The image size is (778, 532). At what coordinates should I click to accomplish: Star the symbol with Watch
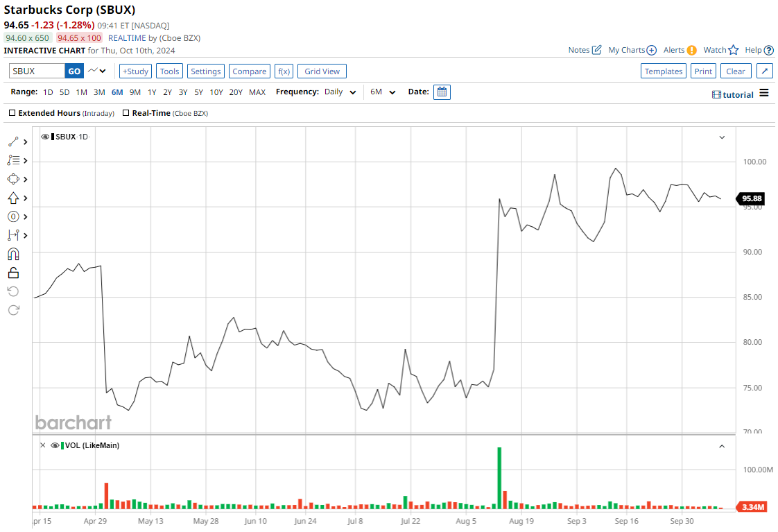pyautogui.click(x=734, y=50)
